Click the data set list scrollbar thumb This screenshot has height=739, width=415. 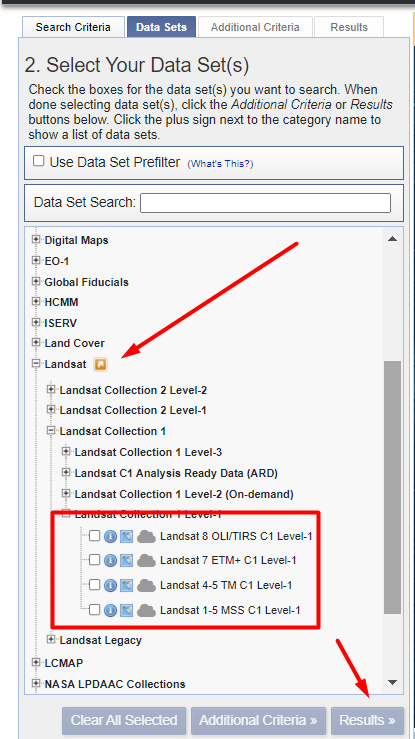tap(392, 487)
